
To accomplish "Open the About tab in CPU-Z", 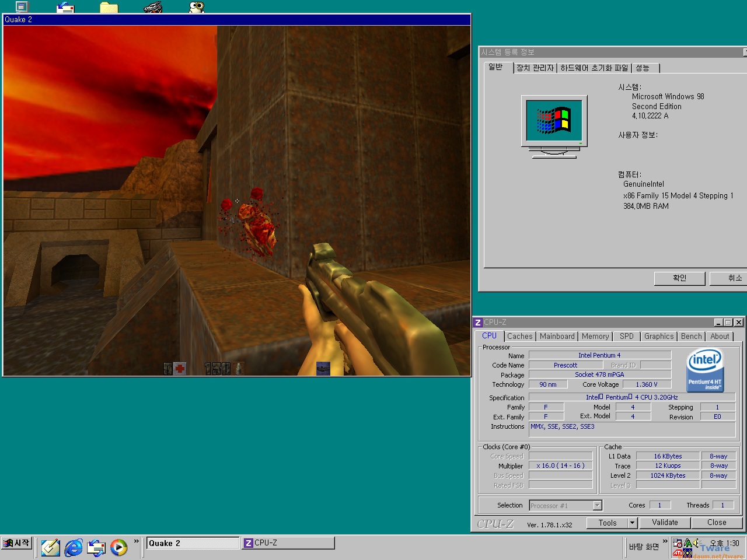I will point(720,337).
